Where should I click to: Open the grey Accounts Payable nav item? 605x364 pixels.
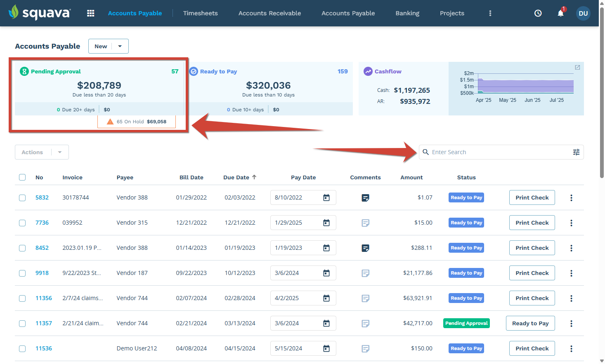pos(348,13)
